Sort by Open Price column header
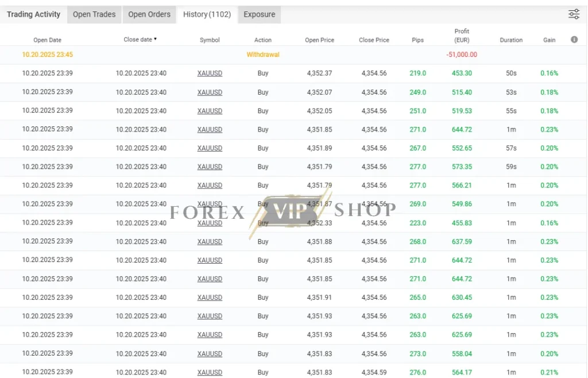This screenshot has width=588, height=378. point(319,40)
